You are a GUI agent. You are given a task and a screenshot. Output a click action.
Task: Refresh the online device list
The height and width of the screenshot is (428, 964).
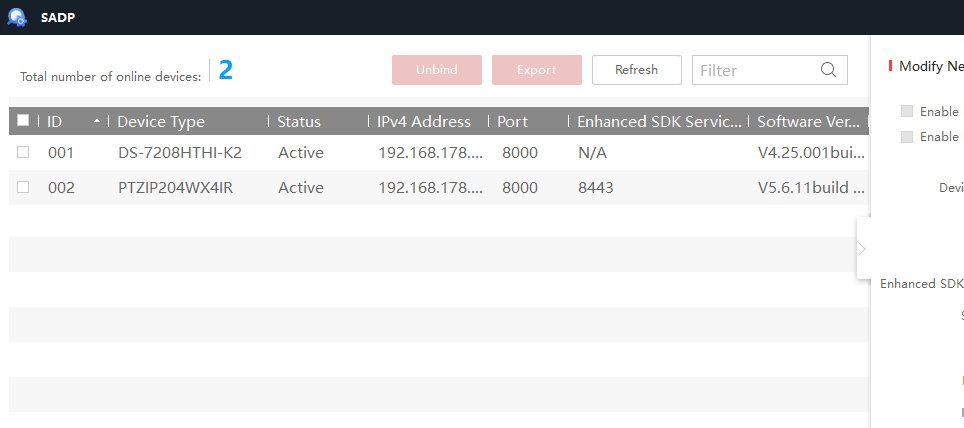[x=636, y=70]
